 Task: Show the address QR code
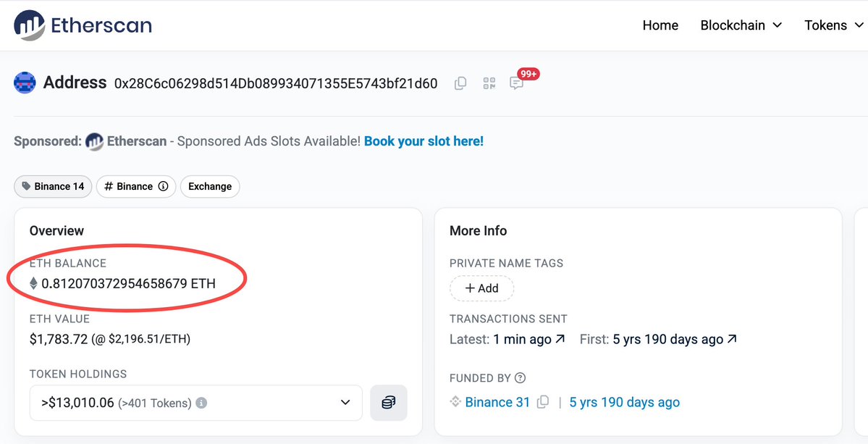point(489,83)
